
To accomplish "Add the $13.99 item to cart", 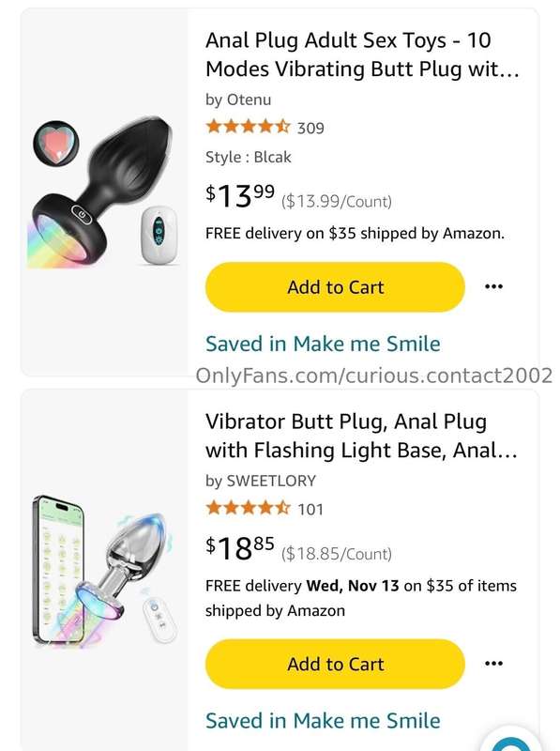I will 335,287.
